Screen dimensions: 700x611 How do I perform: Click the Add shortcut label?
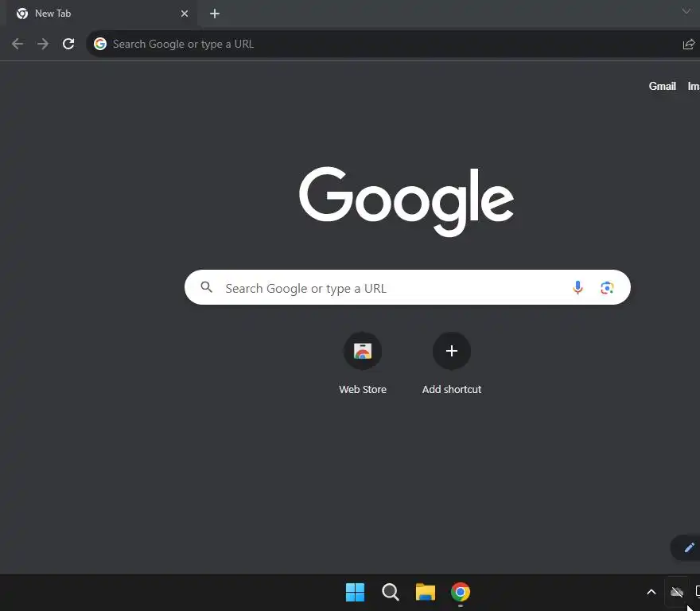pos(452,390)
